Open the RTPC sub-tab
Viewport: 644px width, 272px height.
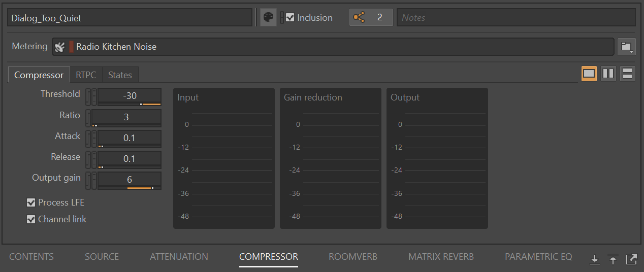click(86, 75)
